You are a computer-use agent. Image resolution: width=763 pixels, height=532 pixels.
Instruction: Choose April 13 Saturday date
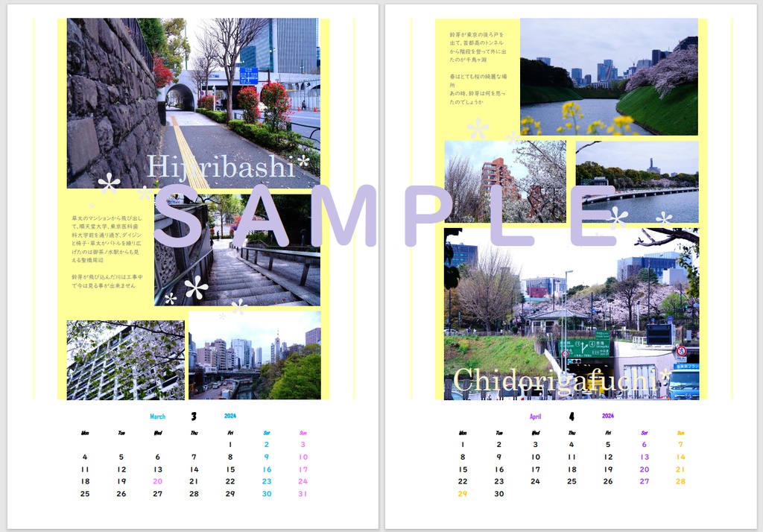point(645,457)
